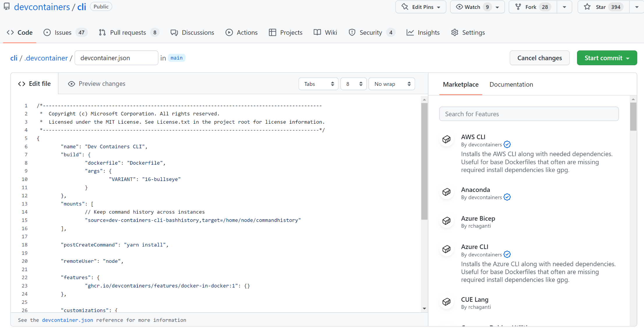The image size is (644, 328).
Task: Click verified badge next to Azure CLI author
Action: [x=507, y=254]
